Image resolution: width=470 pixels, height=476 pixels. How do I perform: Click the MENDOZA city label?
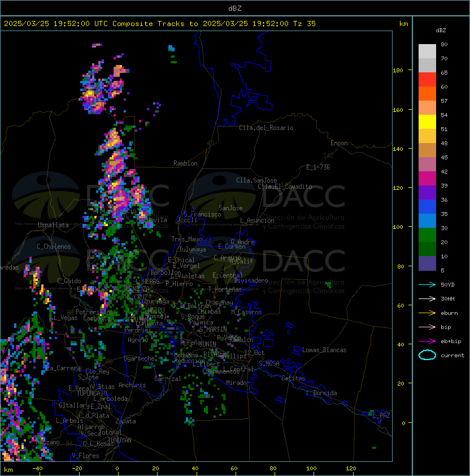pos(137,288)
